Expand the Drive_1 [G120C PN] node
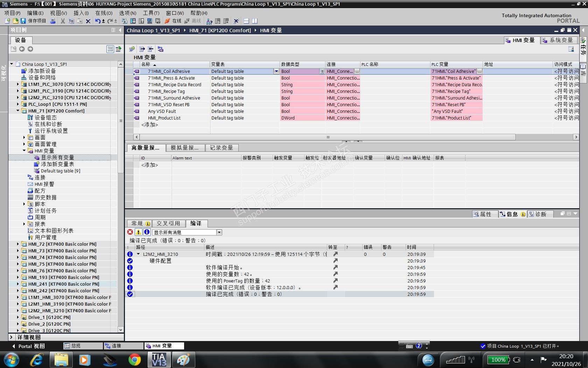This screenshot has width=588, height=368. click(x=18, y=317)
